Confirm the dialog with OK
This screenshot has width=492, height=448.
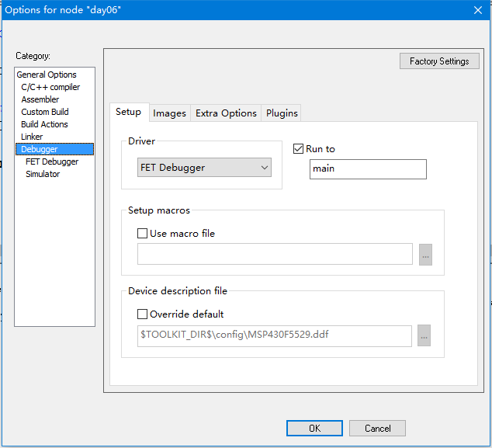click(314, 428)
